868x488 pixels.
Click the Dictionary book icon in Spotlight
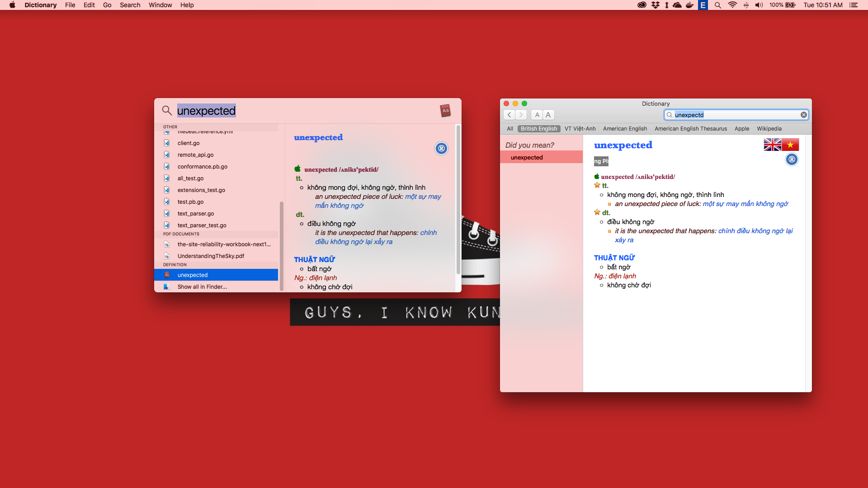[x=445, y=110]
